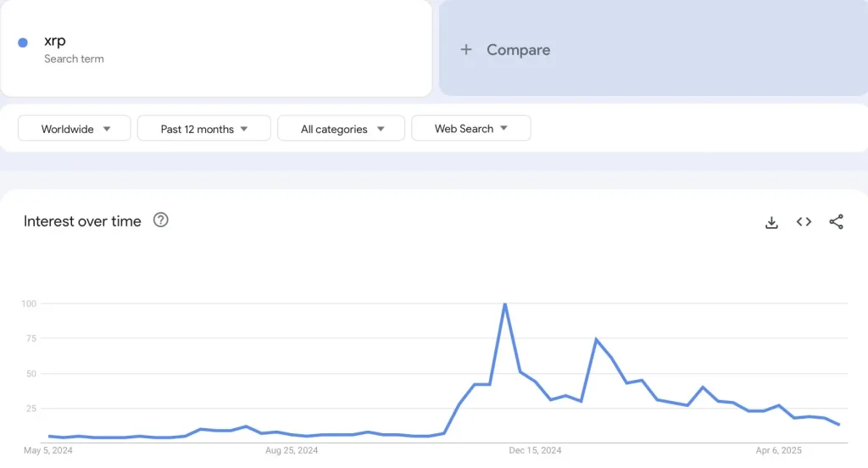Screen dimensions: 868x468
Task: Click the embed code icon
Action: click(x=804, y=222)
